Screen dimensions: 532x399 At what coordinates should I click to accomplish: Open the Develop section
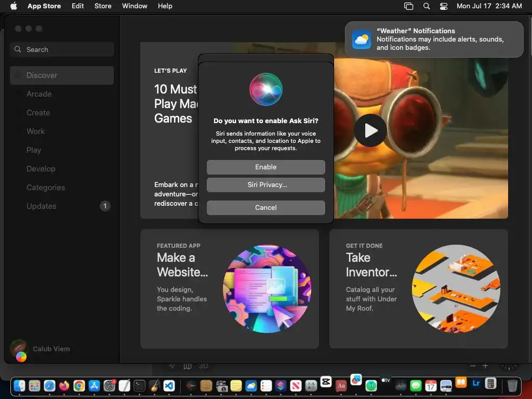tap(62, 169)
